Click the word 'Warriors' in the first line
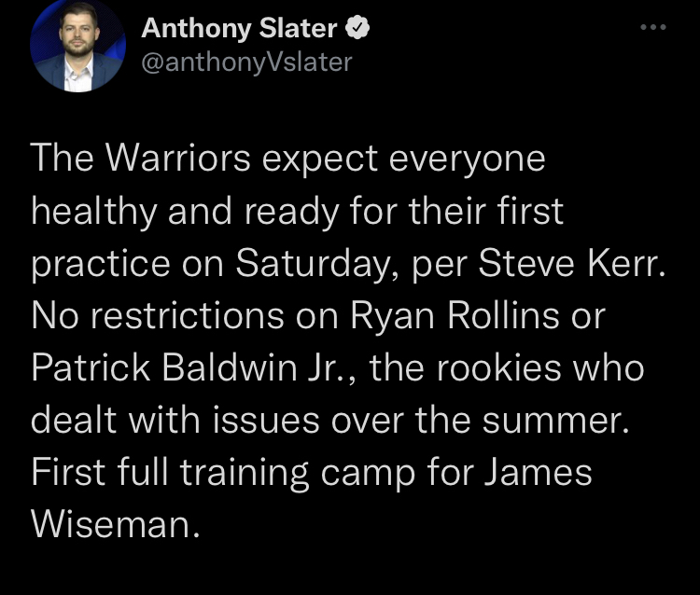 coord(177,159)
